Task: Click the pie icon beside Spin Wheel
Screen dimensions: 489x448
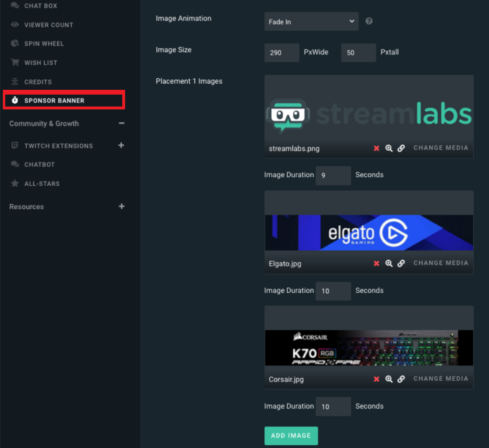Action: click(15, 43)
